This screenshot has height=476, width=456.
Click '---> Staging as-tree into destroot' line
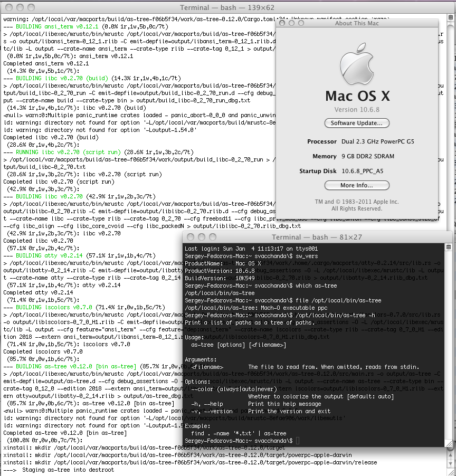pos(59,470)
